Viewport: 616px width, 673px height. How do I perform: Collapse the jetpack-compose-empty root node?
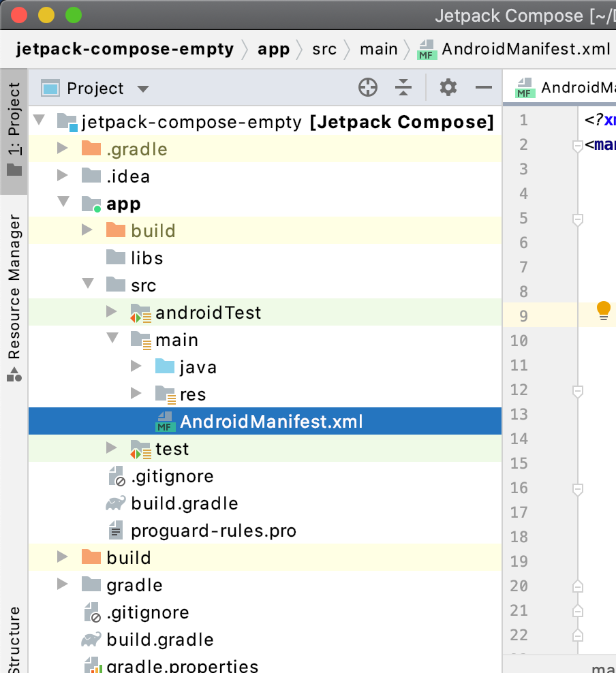(40, 120)
